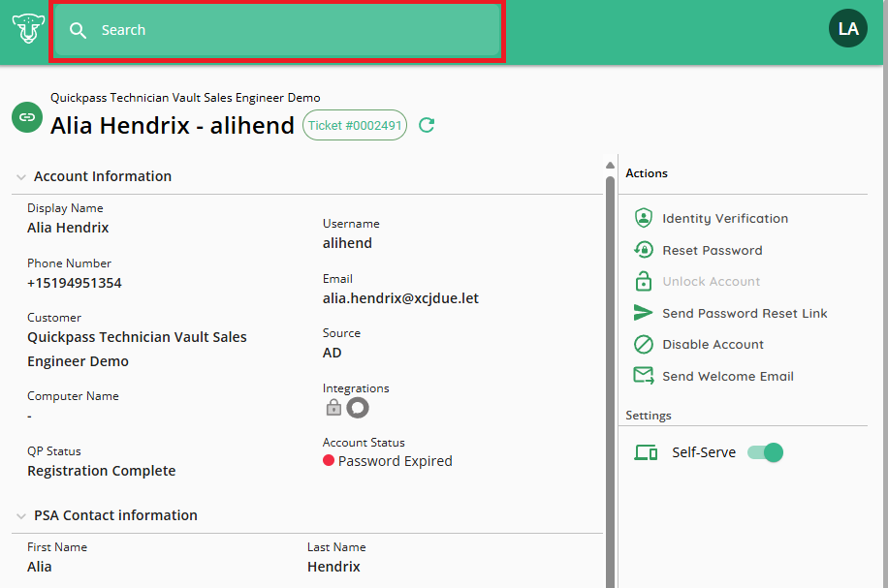The width and height of the screenshot is (888, 588).
Task: Choose Send Welcome Email action
Action: [x=714, y=376]
